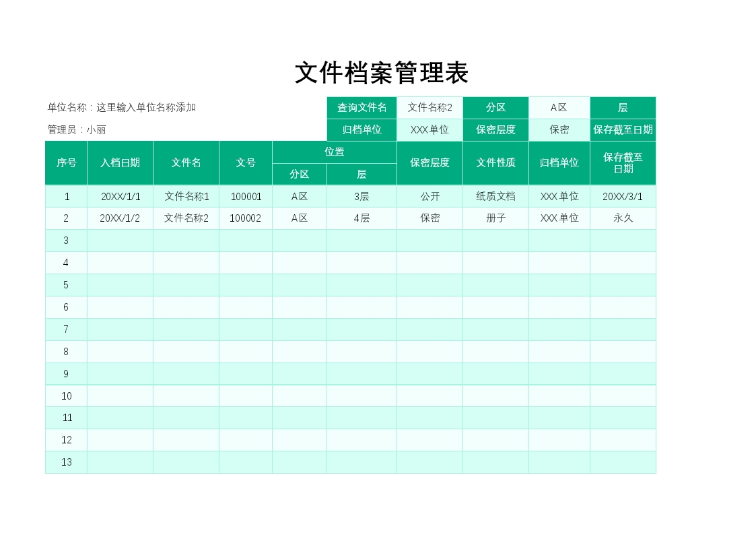The width and height of the screenshot is (756, 535).
Task: Select row 1 A区 cell
Action: 300,196
